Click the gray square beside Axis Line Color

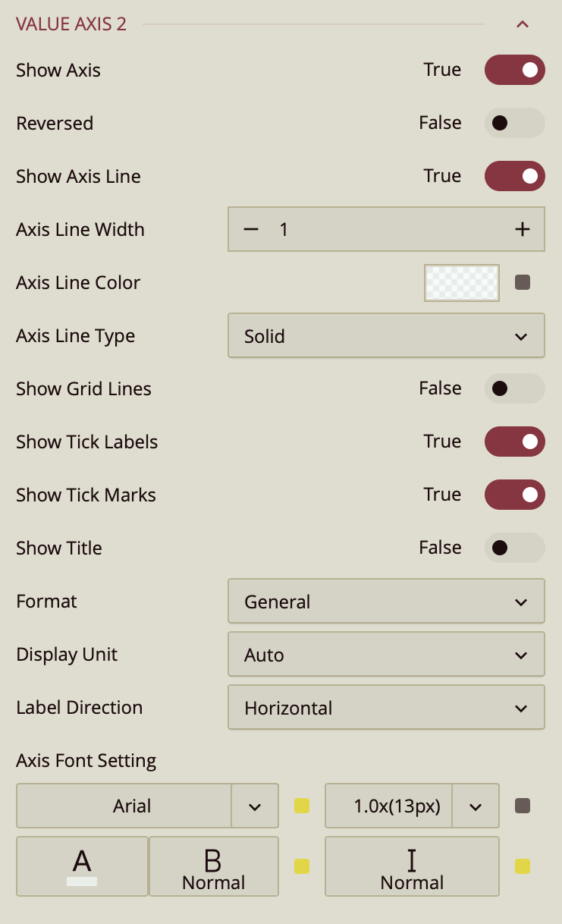click(523, 282)
